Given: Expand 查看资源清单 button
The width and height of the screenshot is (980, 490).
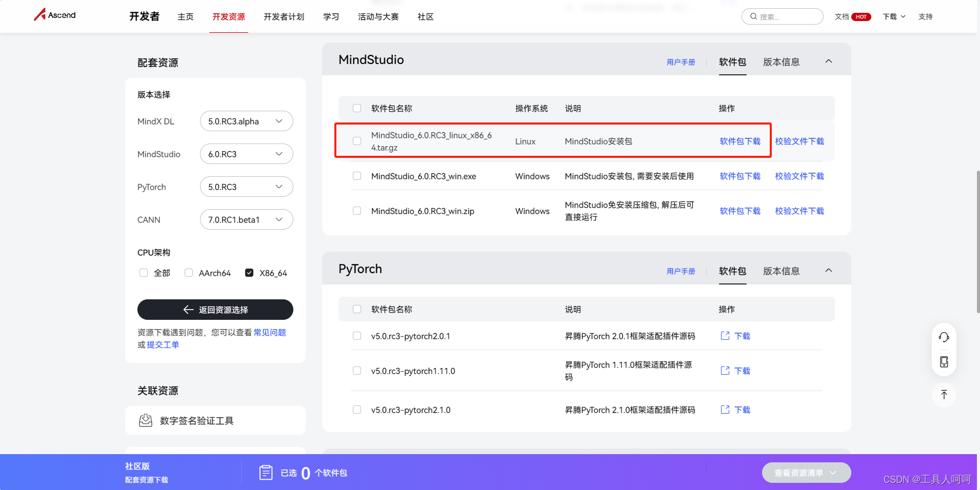Looking at the screenshot, I should click(806, 473).
